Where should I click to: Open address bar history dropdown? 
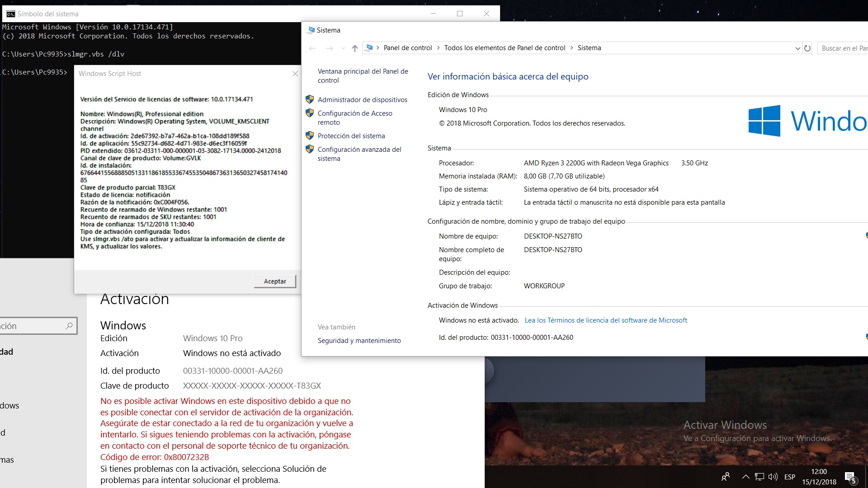[797, 48]
